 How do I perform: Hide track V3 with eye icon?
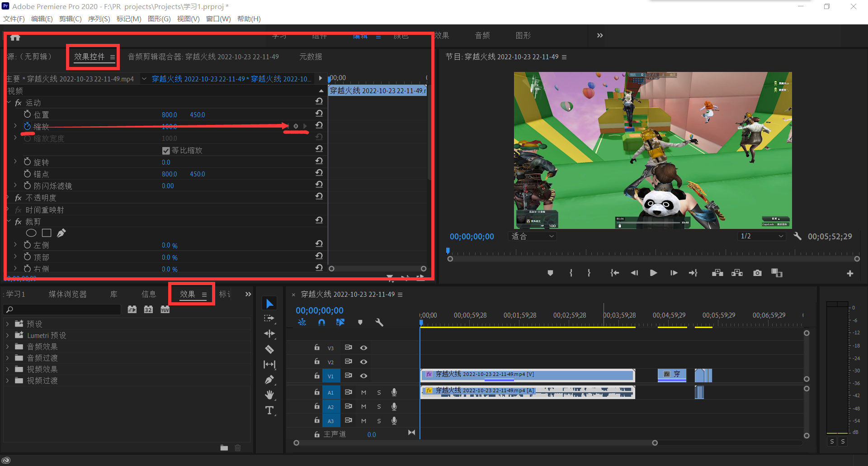click(363, 347)
